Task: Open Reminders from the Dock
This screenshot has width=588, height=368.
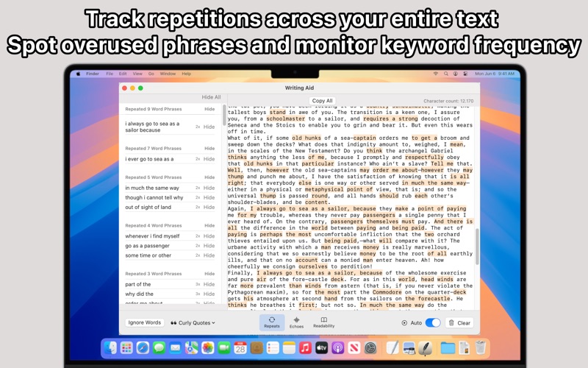Action: coord(273,347)
